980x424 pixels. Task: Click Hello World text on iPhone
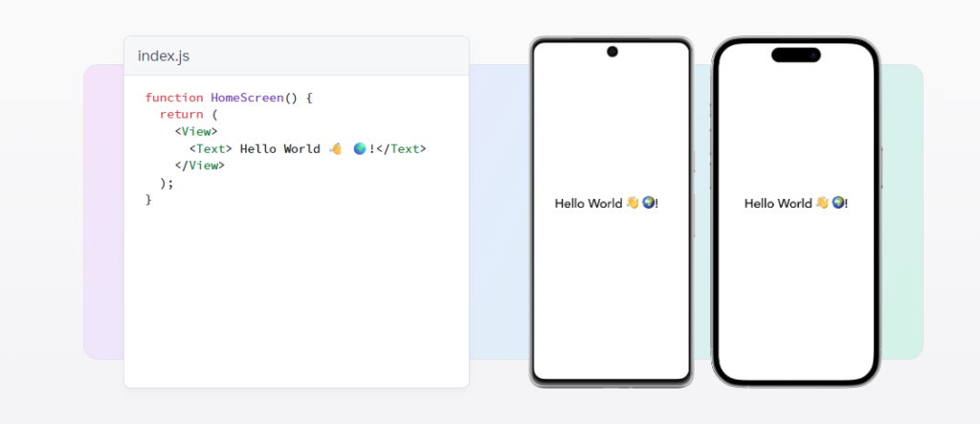[795, 203]
